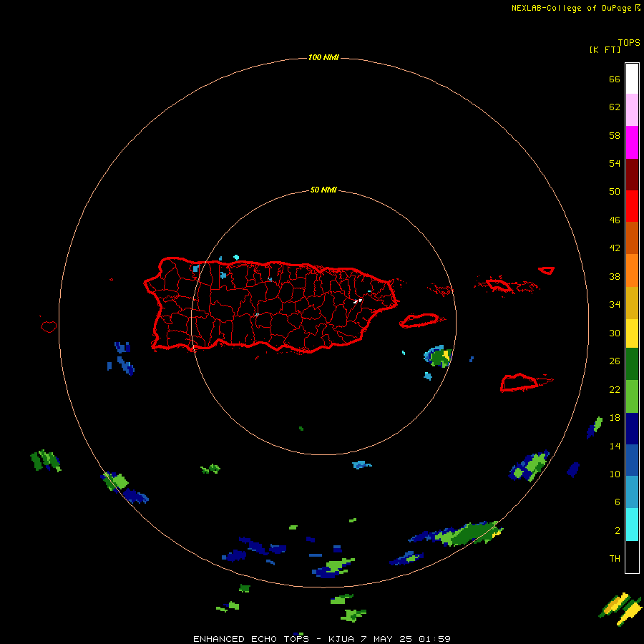Click legend value 62
Image resolution: width=644 pixels, height=644 pixels.
[x=615, y=107]
